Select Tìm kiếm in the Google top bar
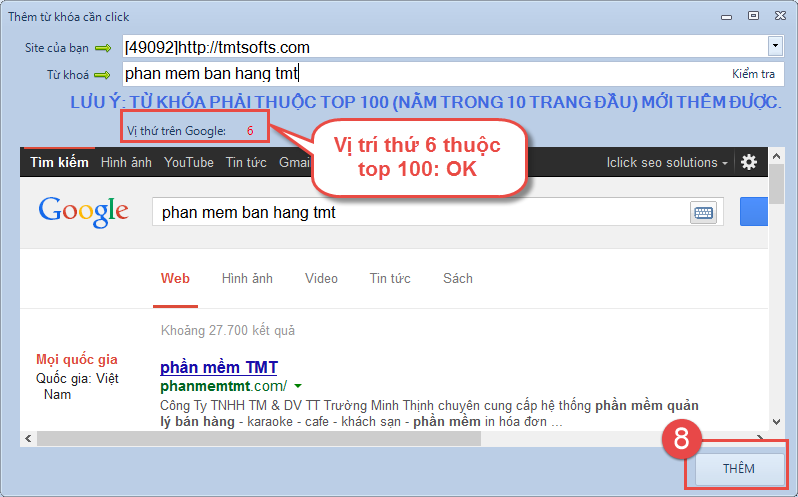Screen dimensions: 798x497 pyautogui.click(x=60, y=162)
